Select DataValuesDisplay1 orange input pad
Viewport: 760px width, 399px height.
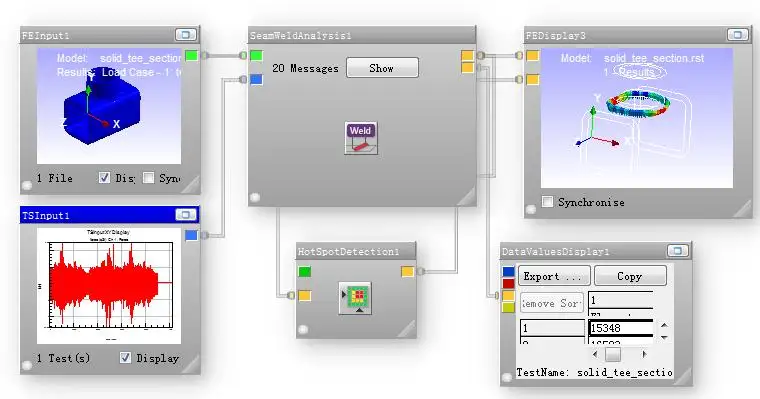(x=508, y=296)
